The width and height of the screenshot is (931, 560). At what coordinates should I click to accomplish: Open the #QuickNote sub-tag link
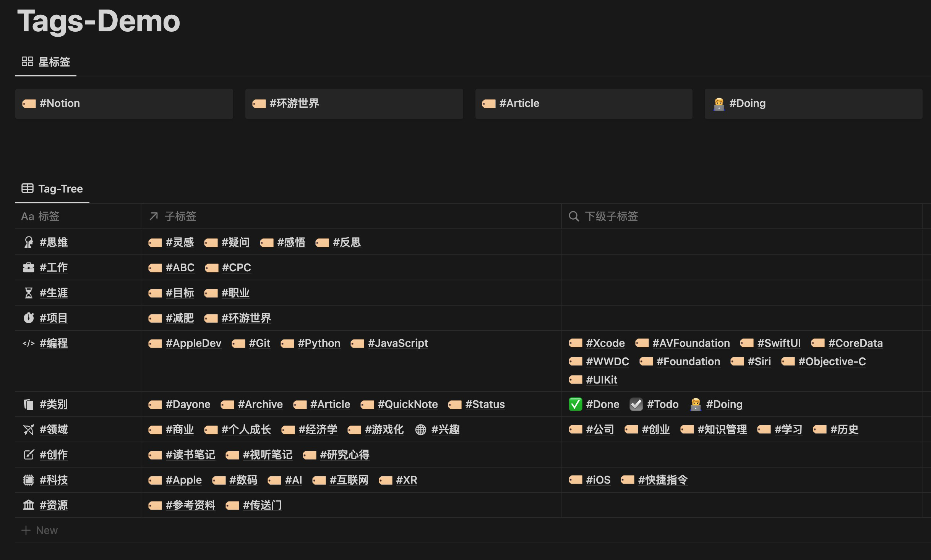pyautogui.click(x=407, y=404)
